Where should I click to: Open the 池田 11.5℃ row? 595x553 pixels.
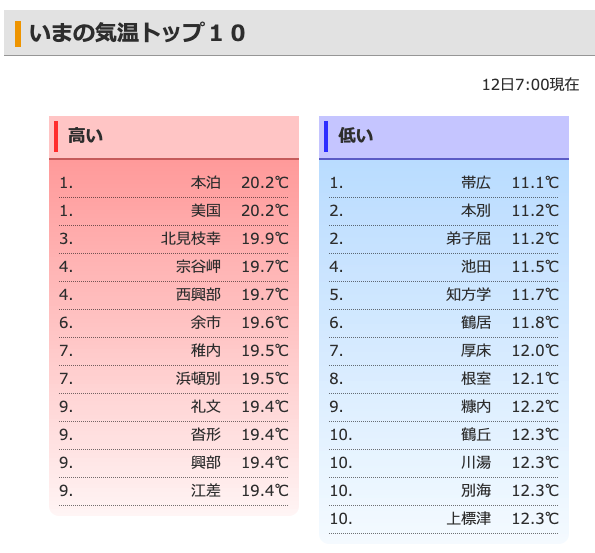444,267
